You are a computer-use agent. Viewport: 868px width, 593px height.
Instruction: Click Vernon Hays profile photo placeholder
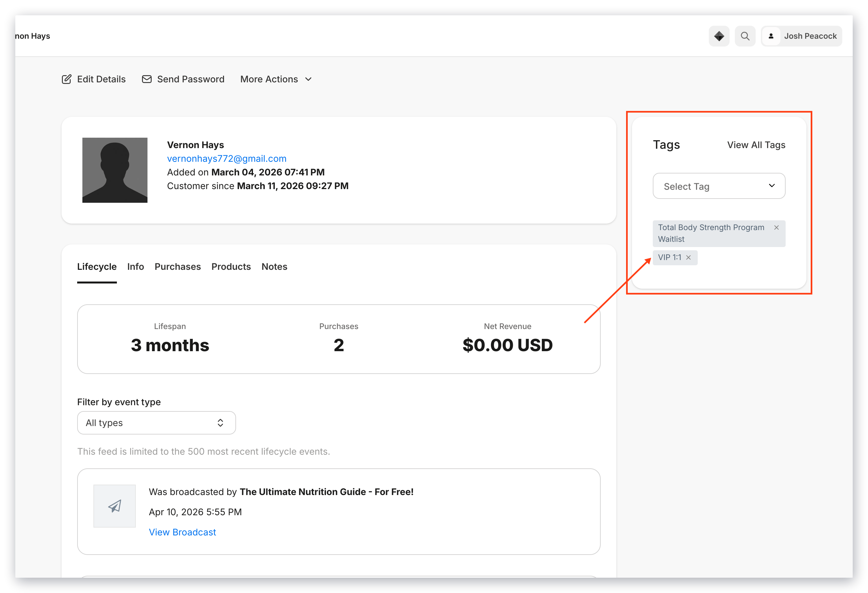click(x=115, y=170)
